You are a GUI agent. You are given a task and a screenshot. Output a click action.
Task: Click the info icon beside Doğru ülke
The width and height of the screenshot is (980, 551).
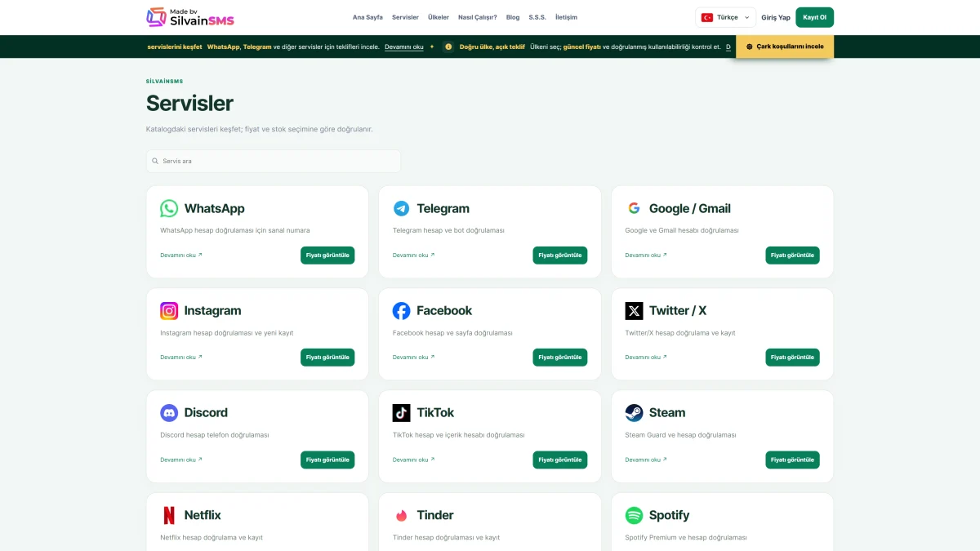[448, 47]
